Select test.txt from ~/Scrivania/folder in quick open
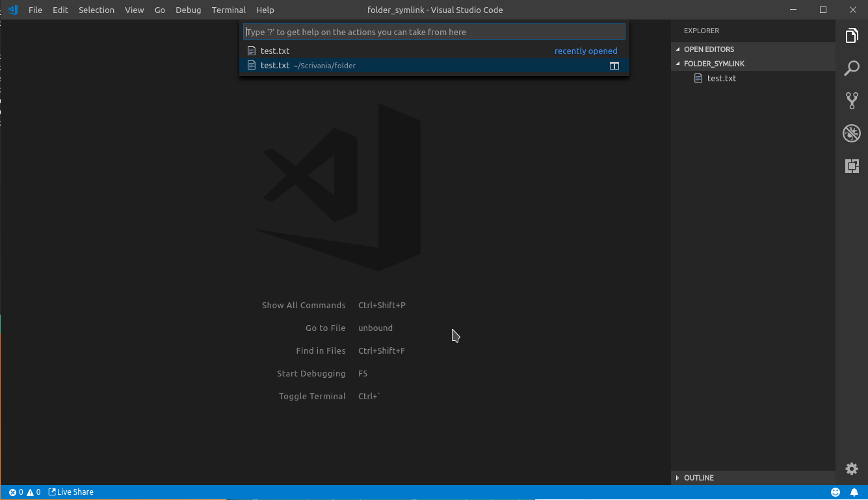The width and height of the screenshot is (868, 500). [x=390, y=65]
